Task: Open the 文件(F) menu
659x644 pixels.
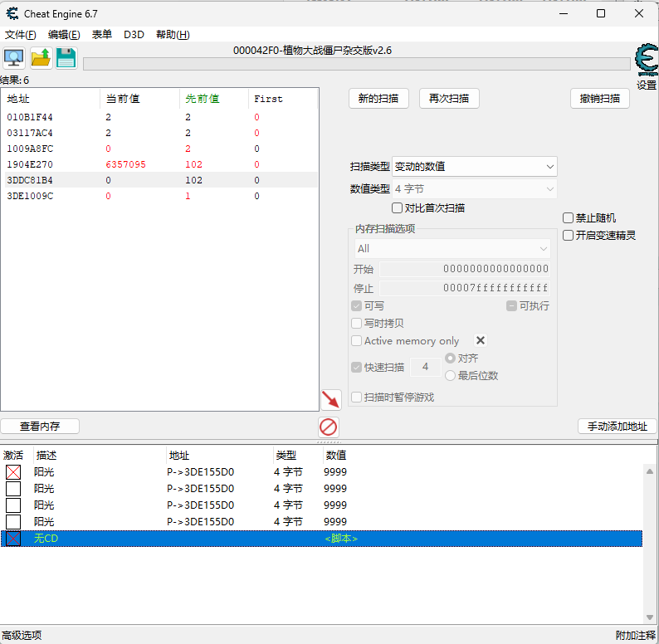Action: click(x=21, y=34)
